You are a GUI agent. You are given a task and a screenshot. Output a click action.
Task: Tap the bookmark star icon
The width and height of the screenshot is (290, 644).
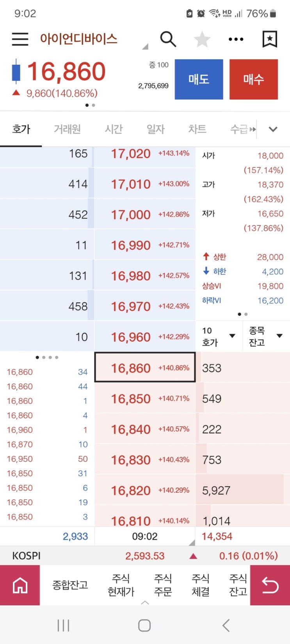pyautogui.click(x=269, y=39)
